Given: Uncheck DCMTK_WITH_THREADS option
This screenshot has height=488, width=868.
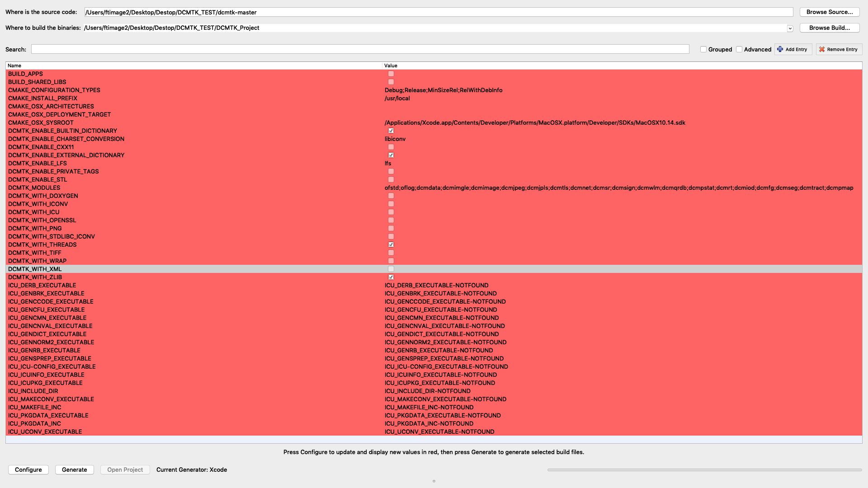Looking at the screenshot, I should point(391,244).
